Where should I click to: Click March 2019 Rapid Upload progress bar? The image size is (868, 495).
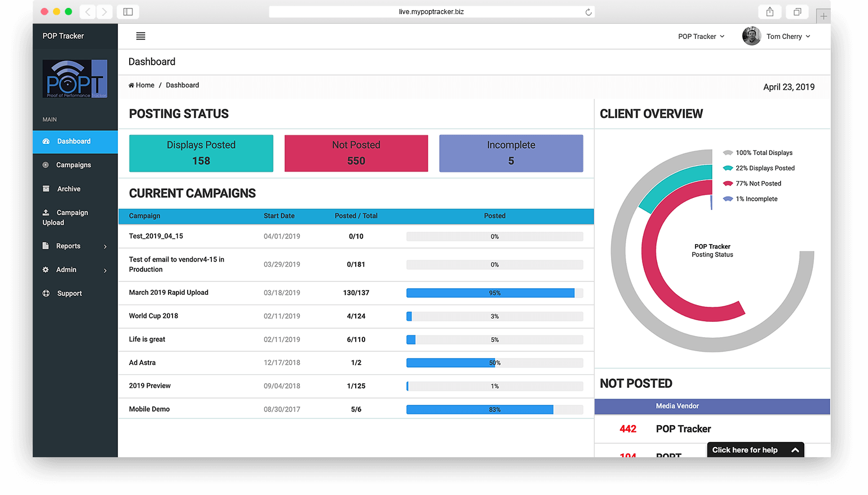tap(494, 293)
